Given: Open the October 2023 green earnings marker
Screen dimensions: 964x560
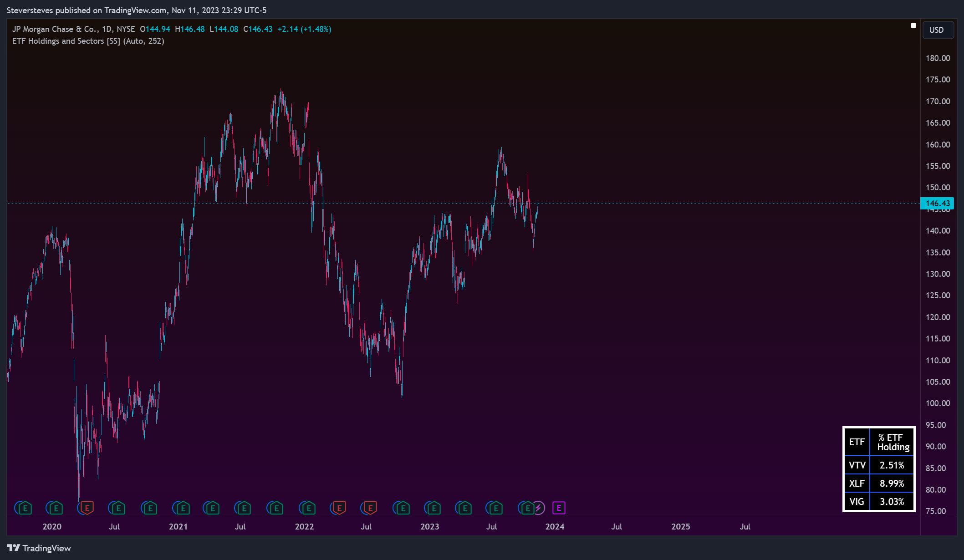Looking at the screenshot, I should (527, 508).
